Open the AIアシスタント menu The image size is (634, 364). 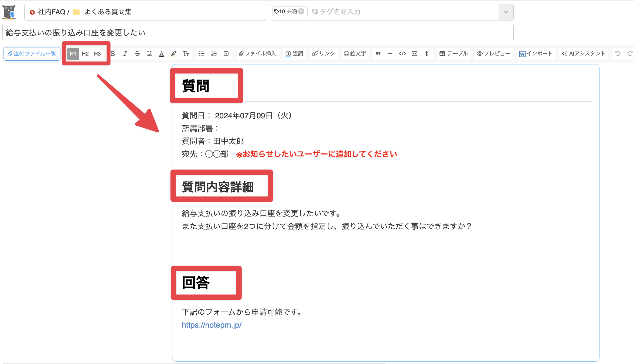click(584, 54)
